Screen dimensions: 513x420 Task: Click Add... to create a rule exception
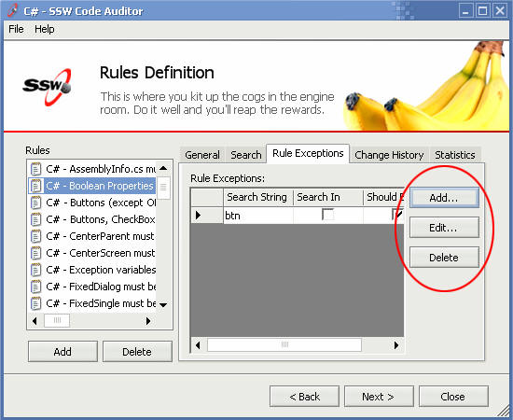(444, 197)
